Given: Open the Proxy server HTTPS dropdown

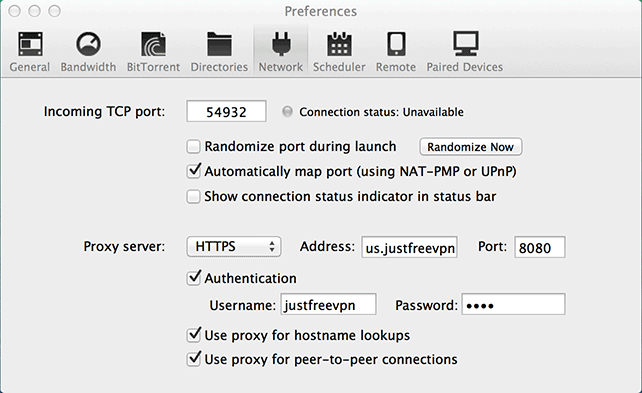Looking at the screenshot, I should (234, 246).
